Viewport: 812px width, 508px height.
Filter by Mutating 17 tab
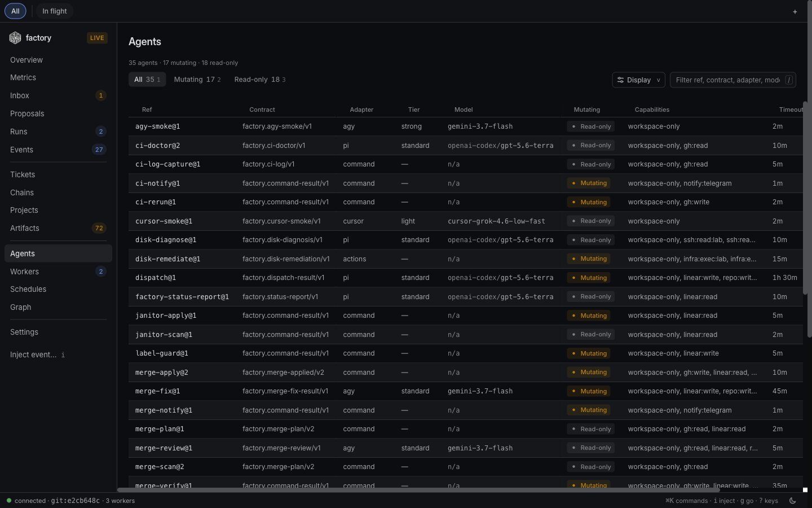[197, 80]
